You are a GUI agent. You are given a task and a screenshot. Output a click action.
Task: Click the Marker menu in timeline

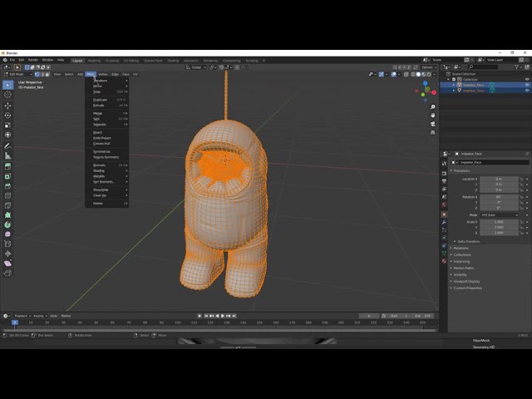point(66,316)
